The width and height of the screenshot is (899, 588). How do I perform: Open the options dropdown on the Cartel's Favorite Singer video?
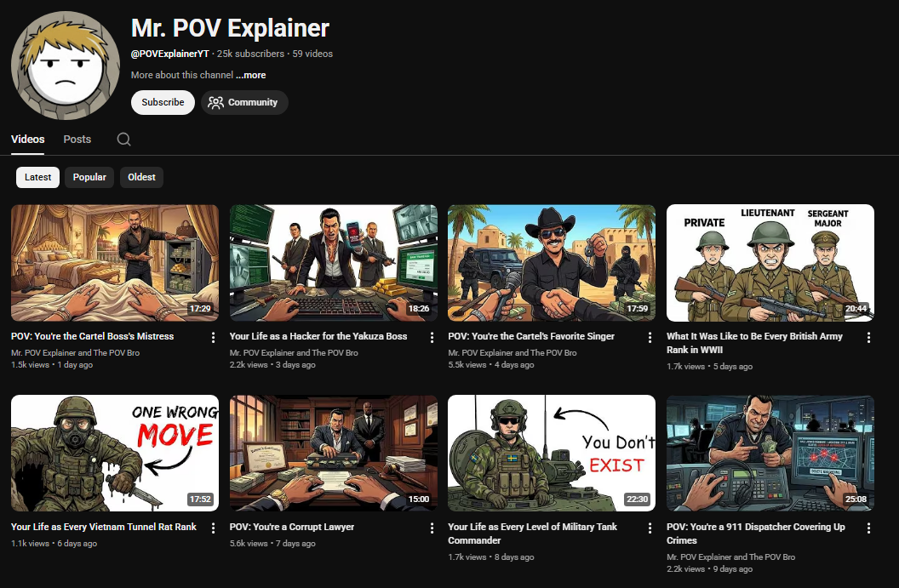(650, 337)
